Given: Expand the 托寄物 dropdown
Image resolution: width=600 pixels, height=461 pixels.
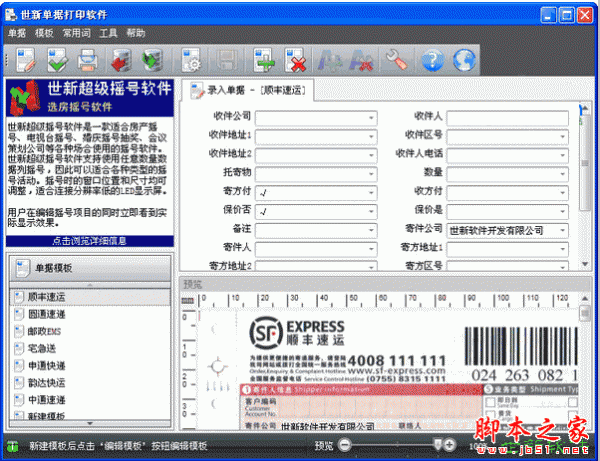Looking at the screenshot, I should 371,174.
